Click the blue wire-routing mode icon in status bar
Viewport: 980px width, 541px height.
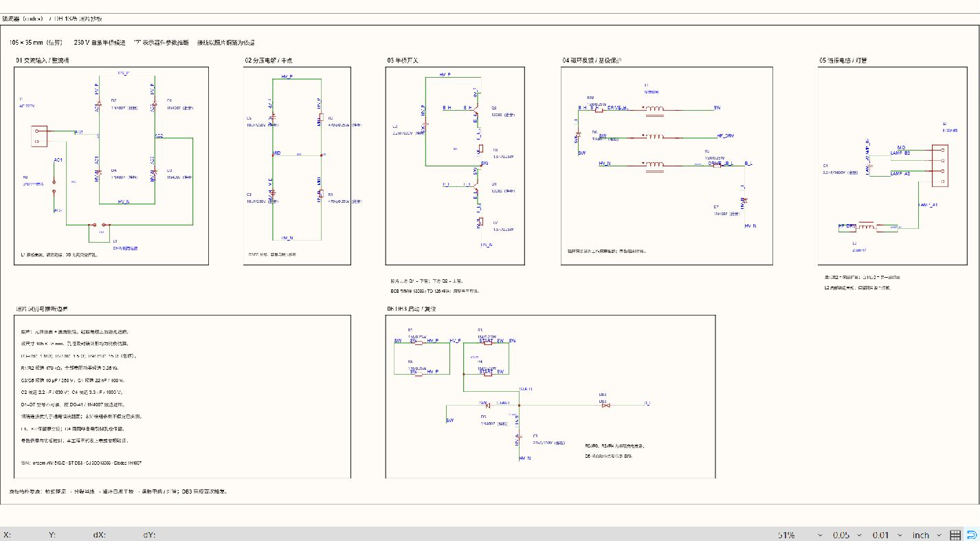[972, 535]
